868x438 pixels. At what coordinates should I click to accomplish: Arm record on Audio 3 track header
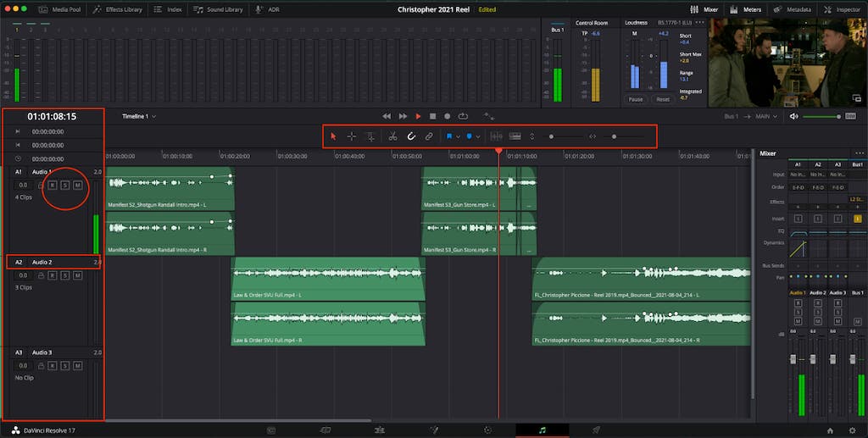tap(53, 365)
